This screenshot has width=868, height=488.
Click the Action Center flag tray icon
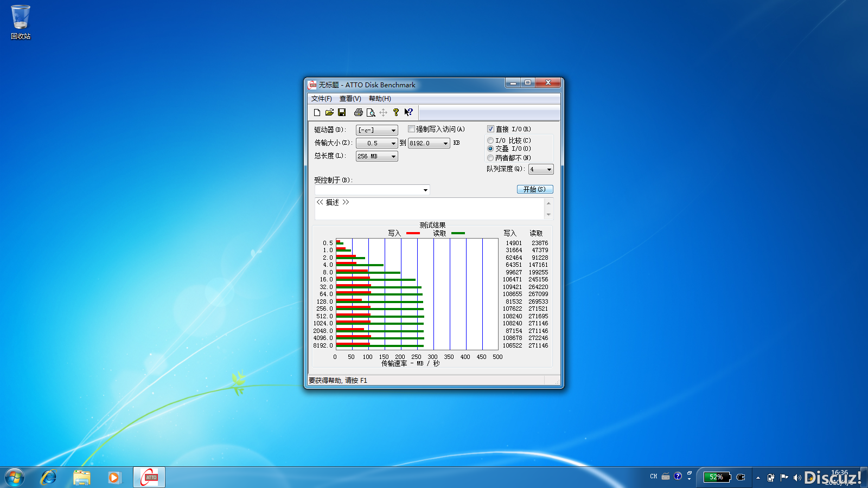point(784,478)
